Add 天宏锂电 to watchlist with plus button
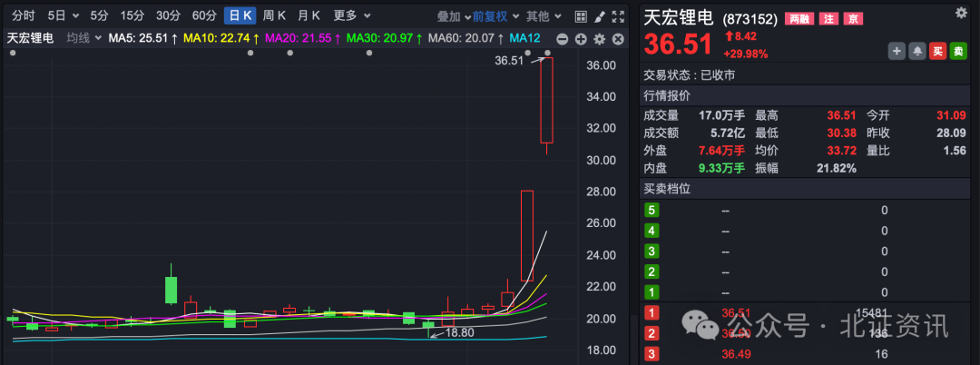Viewport: 980px width, 365px height. pos(897,52)
